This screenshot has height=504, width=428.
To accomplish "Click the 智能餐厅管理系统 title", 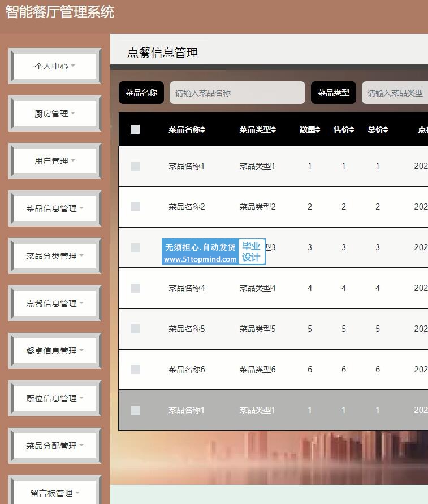I will pos(60,12).
